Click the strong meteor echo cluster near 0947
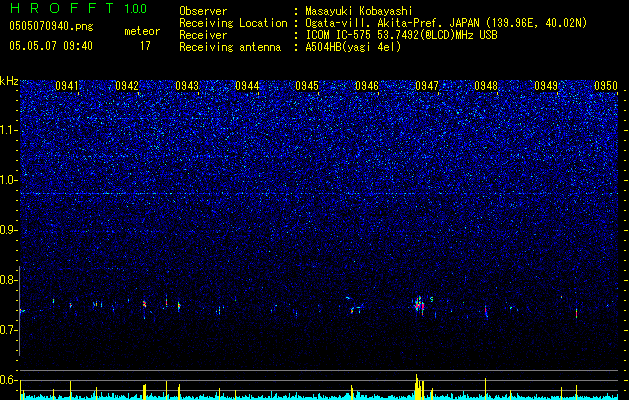This screenshot has height=400, width=629. (x=419, y=305)
